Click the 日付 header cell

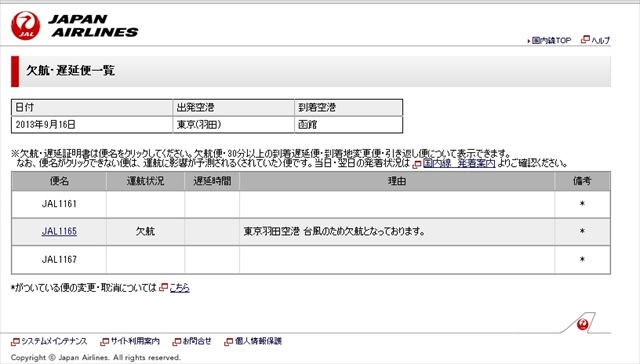[92, 108]
